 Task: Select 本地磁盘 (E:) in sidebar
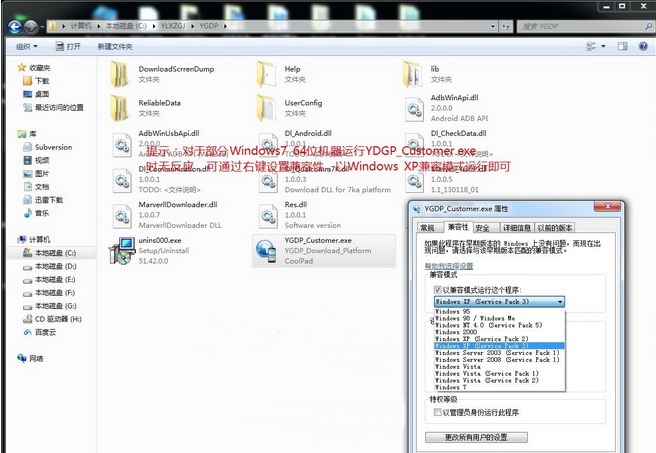tap(55, 279)
